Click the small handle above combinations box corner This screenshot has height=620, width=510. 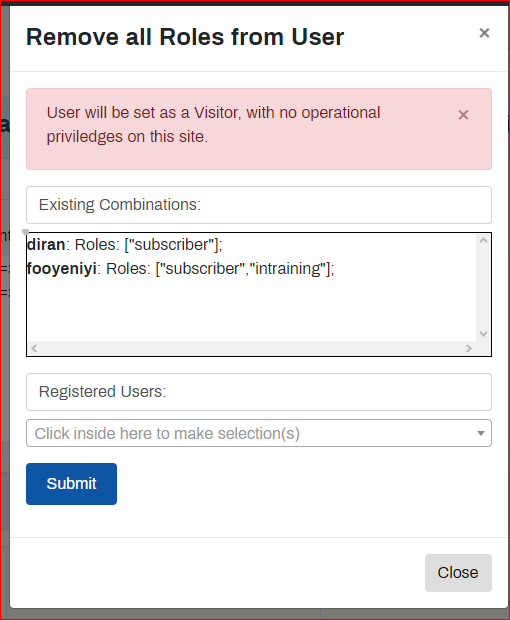(25, 232)
